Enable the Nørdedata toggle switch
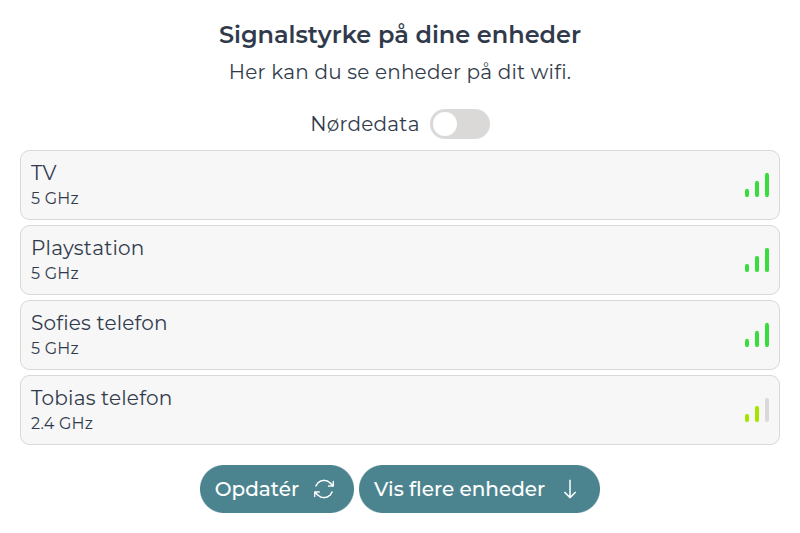 (459, 124)
